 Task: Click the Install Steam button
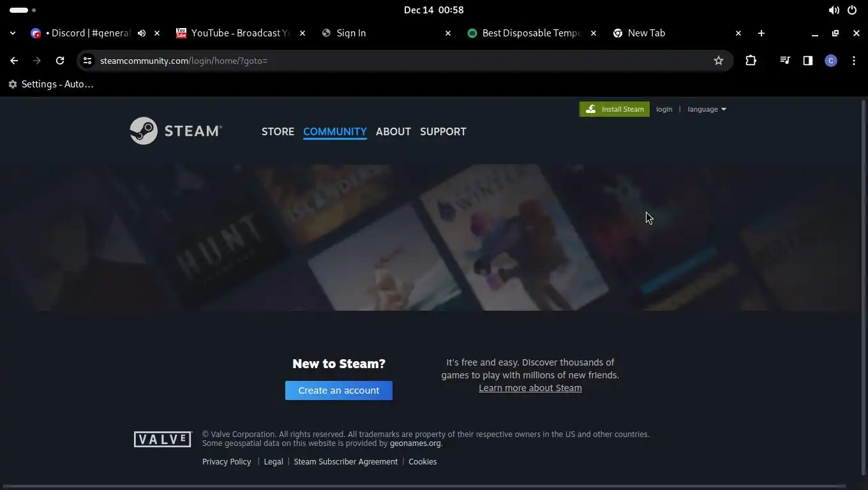(615, 109)
